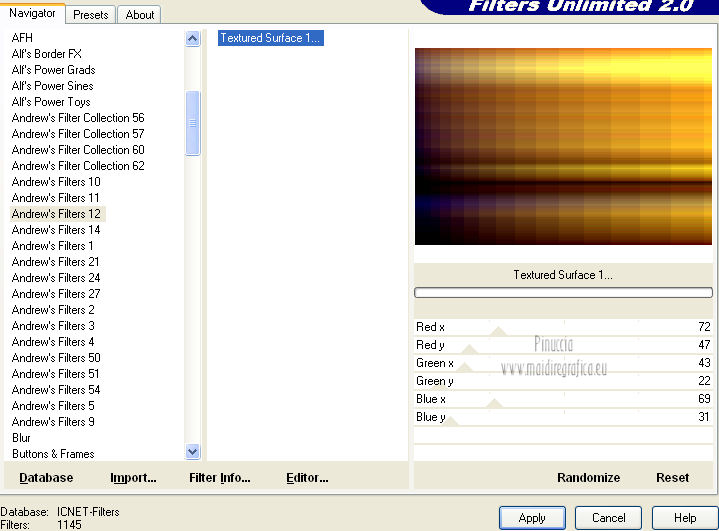This screenshot has height=531, width=719.
Task: Select Andrew's Filters 2 category
Action: point(53,310)
